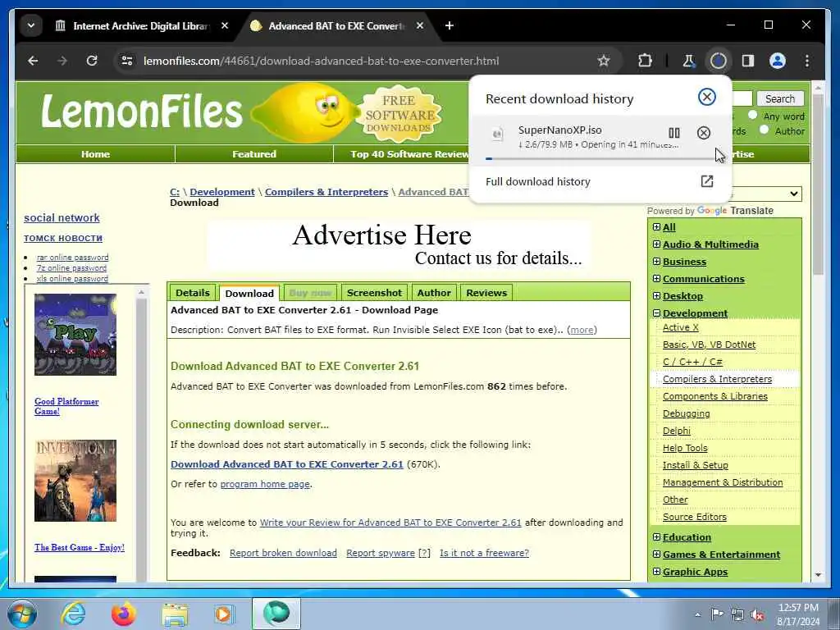The width and height of the screenshot is (840, 630).
Task: Open the Chrome profile avatar
Action: point(778,61)
